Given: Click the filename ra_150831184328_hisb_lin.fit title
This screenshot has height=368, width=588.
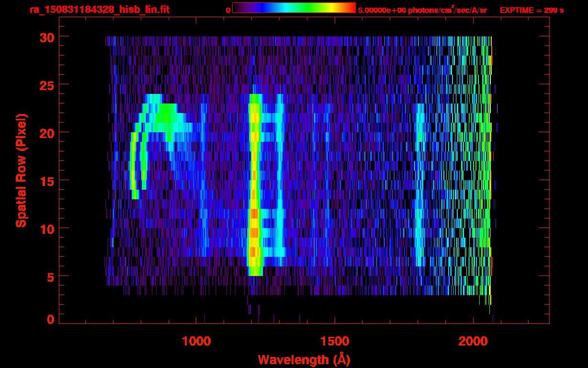Looking at the screenshot, I should (x=99, y=10).
